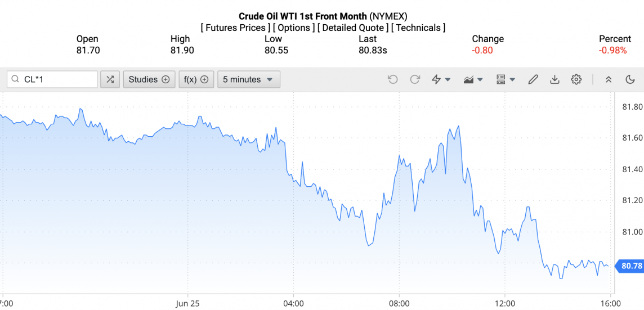
Task: Go to the Technicals page
Action: coord(418,28)
